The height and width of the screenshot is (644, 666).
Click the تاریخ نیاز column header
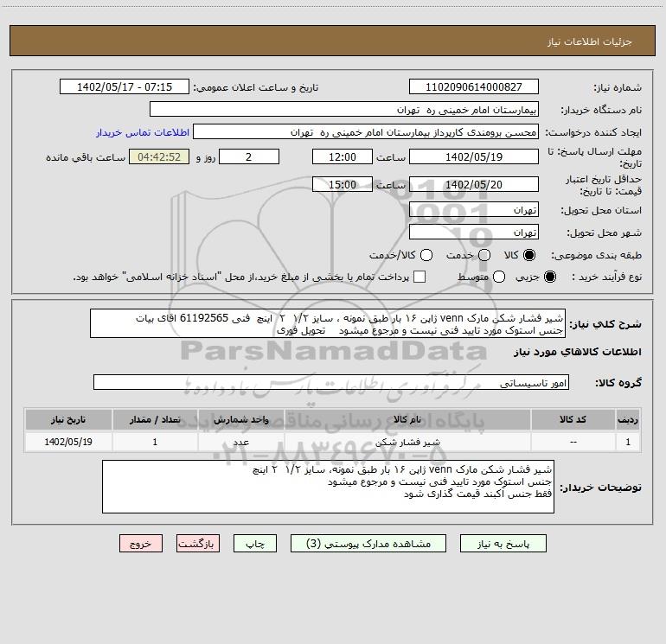68,419
